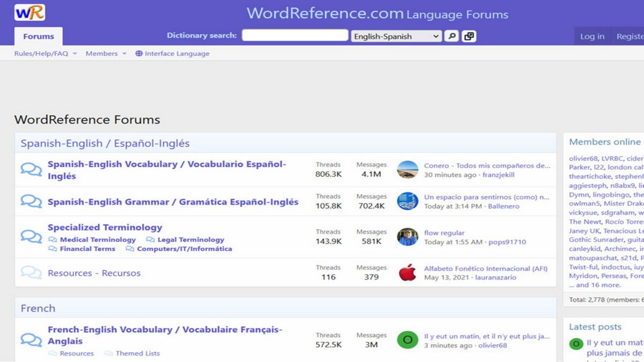Click the green avatar beside olivier68's latest post

click(x=408, y=339)
